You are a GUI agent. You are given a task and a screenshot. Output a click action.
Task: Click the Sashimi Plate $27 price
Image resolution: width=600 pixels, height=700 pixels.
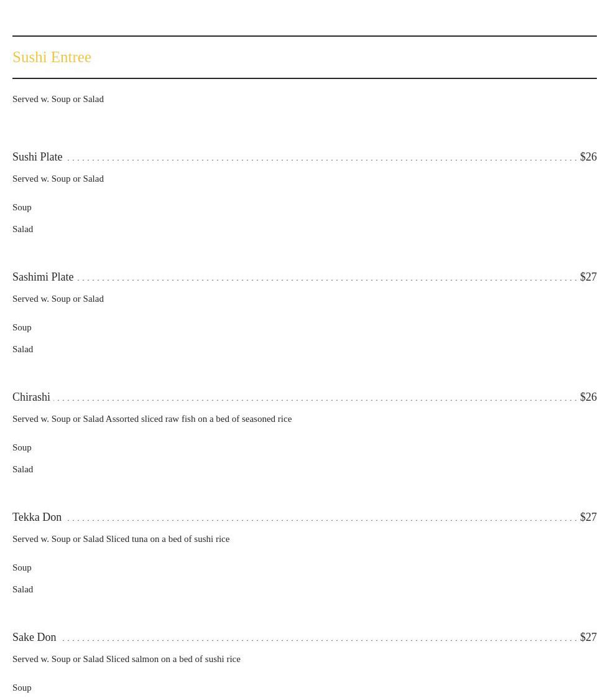pyautogui.click(x=588, y=277)
